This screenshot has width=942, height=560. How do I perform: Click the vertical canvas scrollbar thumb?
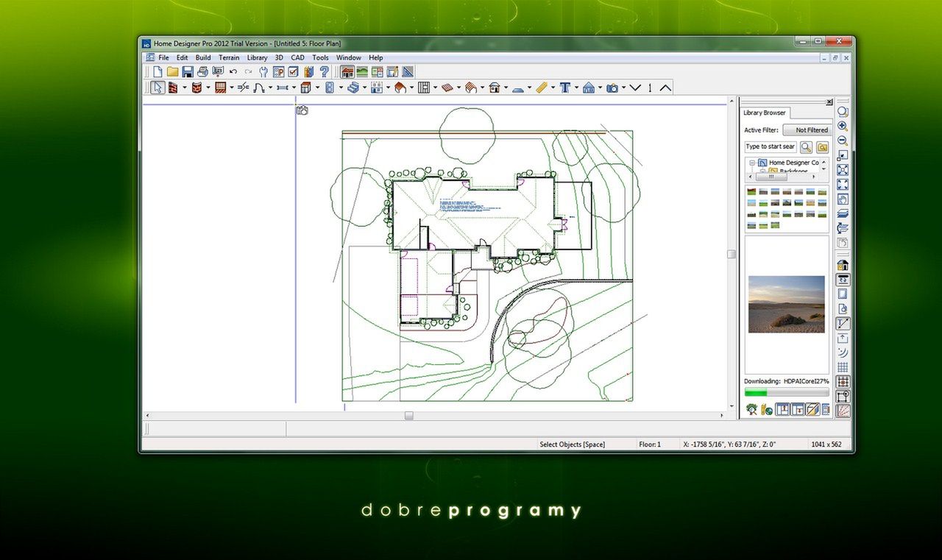point(732,254)
